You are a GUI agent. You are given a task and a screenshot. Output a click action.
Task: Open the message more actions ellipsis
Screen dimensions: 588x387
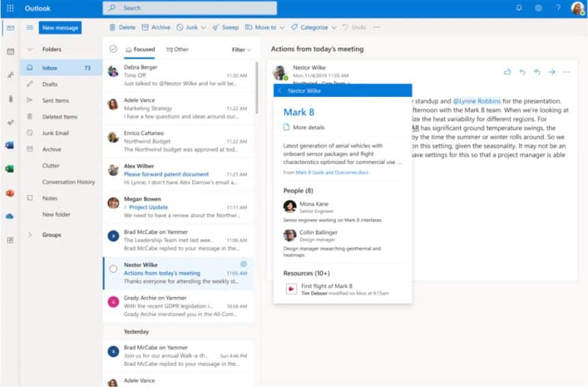(x=566, y=72)
